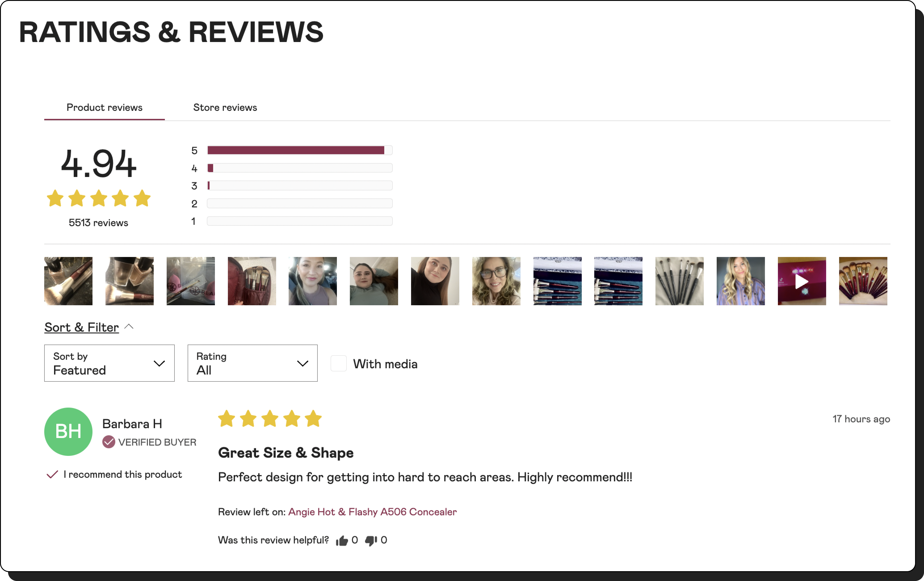Click the 5513 reviews count text
Viewport: 924px width, 581px height.
98,223
